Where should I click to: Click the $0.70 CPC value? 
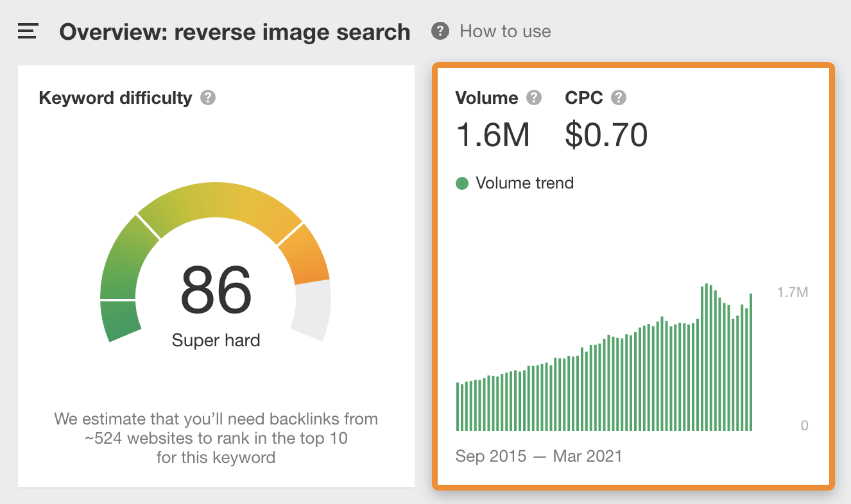[606, 135]
